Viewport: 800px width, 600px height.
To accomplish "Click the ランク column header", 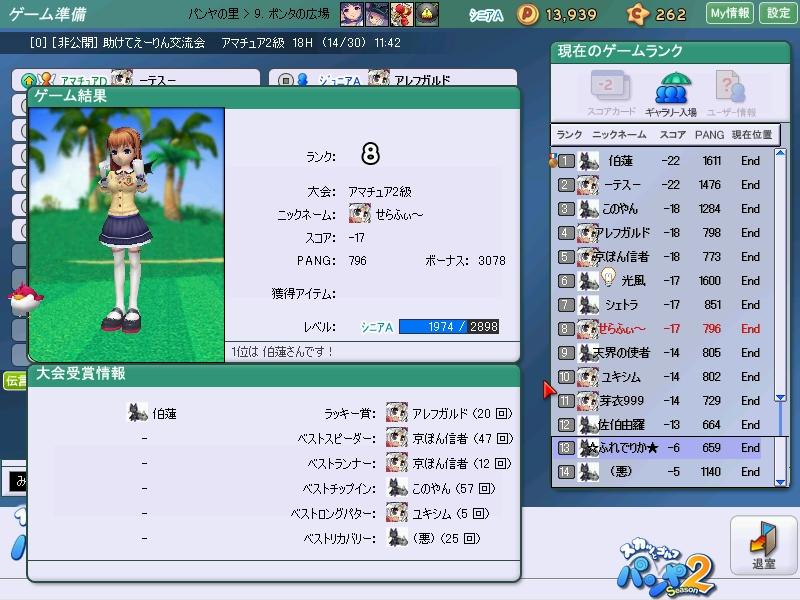I will click(569, 135).
